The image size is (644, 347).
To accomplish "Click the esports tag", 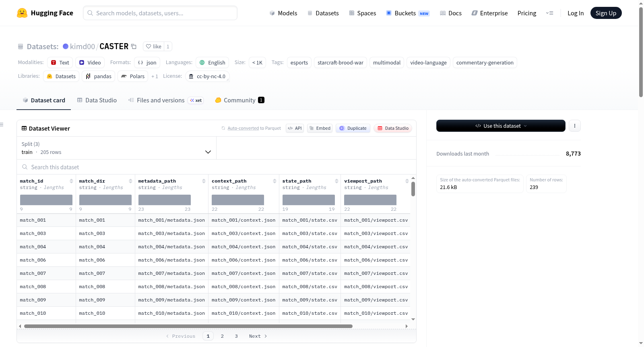I will coord(299,62).
